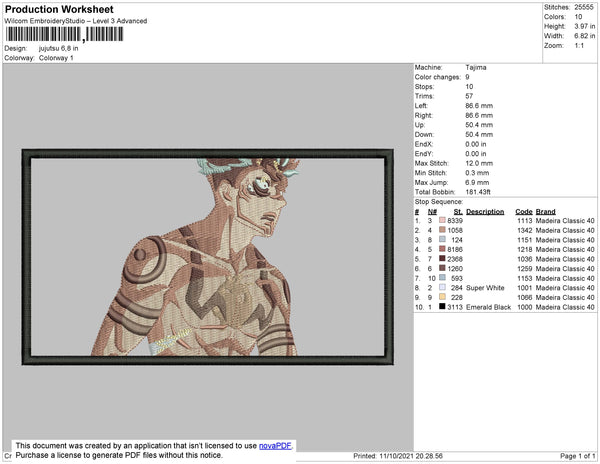Image resolution: width=600 pixels, height=464 pixels.
Task: Click 'Super White' description text
Action: 485,288
